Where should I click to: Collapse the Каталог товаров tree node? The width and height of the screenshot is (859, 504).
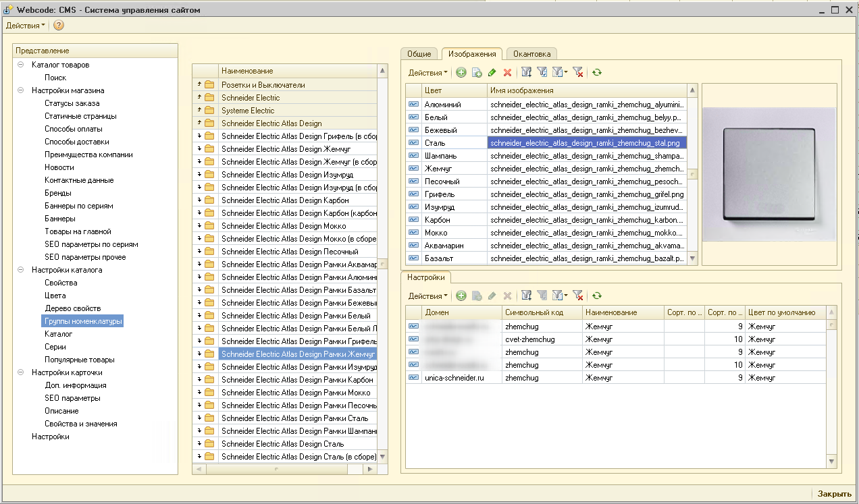click(20, 65)
